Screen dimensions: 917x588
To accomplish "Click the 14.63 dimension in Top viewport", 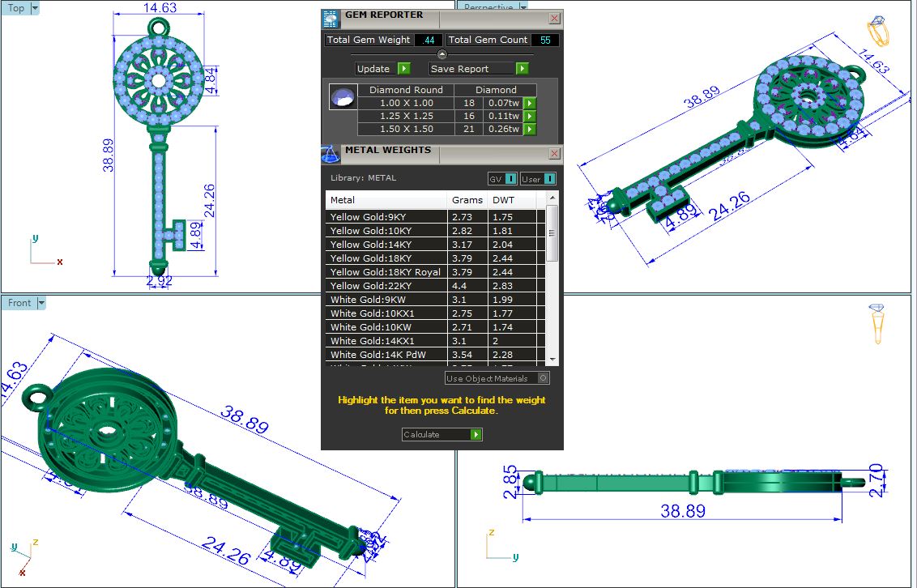I will (160, 7).
